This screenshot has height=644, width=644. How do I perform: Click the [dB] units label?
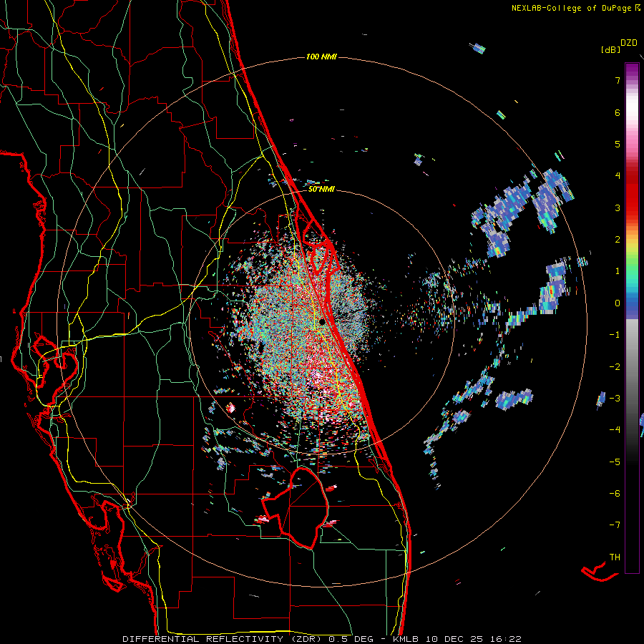click(611, 49)
